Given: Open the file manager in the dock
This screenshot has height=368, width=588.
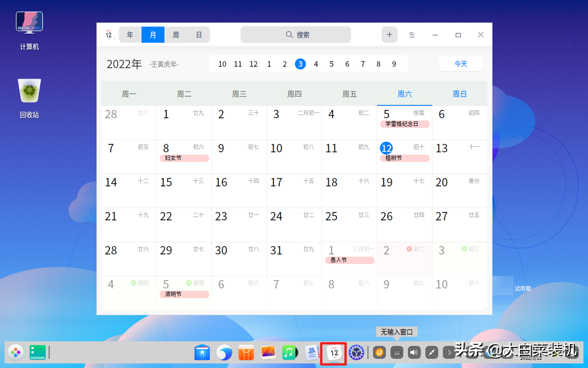Looking at the screenshot, I should pos(202,352).
